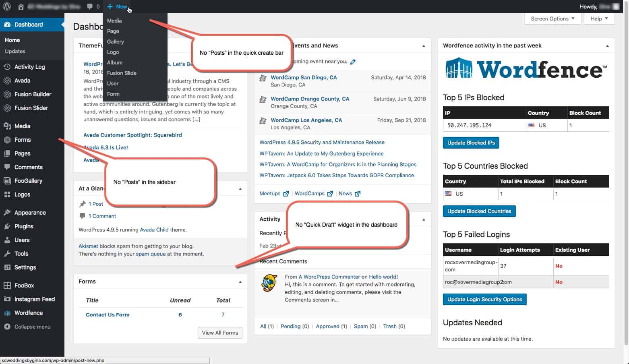Open the Screen Options dropdown
The width and height of the screenshot is (629, 364).
coord(552,19)
